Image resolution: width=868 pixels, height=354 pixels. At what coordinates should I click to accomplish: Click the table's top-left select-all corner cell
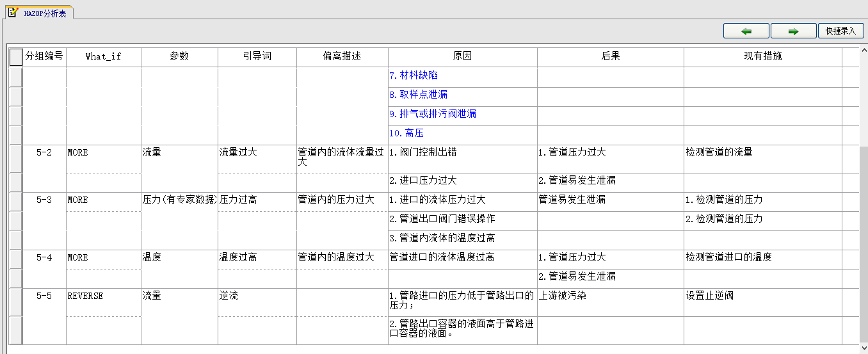(x=16, y=57)
